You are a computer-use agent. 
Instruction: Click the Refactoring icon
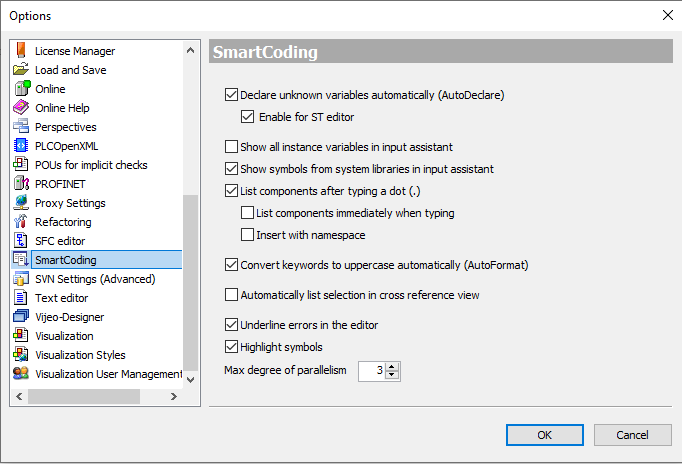click(21, 222)
